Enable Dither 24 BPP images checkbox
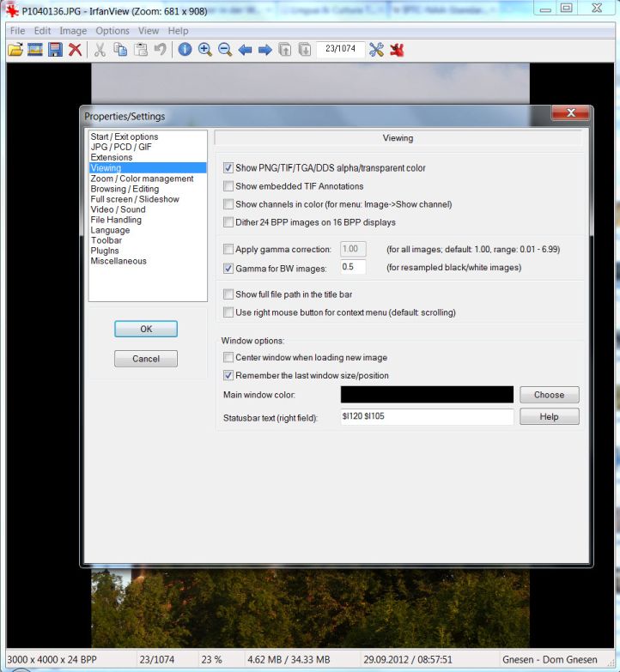 (x=228, y=222)
